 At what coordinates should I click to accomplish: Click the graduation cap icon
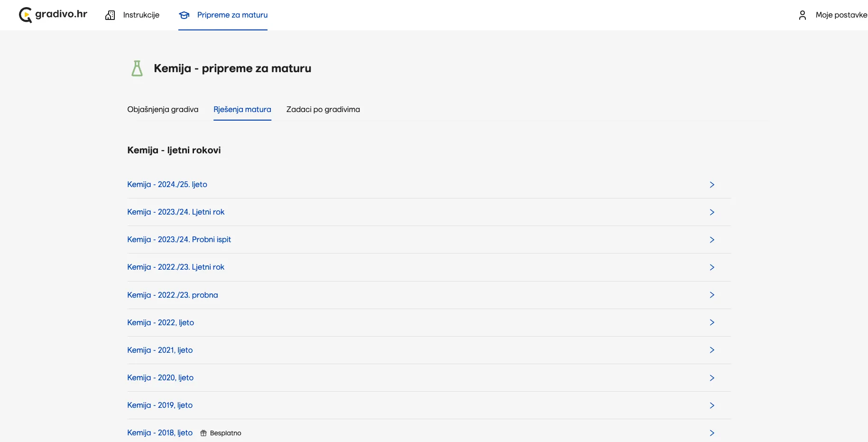click(x=184, y=15)
